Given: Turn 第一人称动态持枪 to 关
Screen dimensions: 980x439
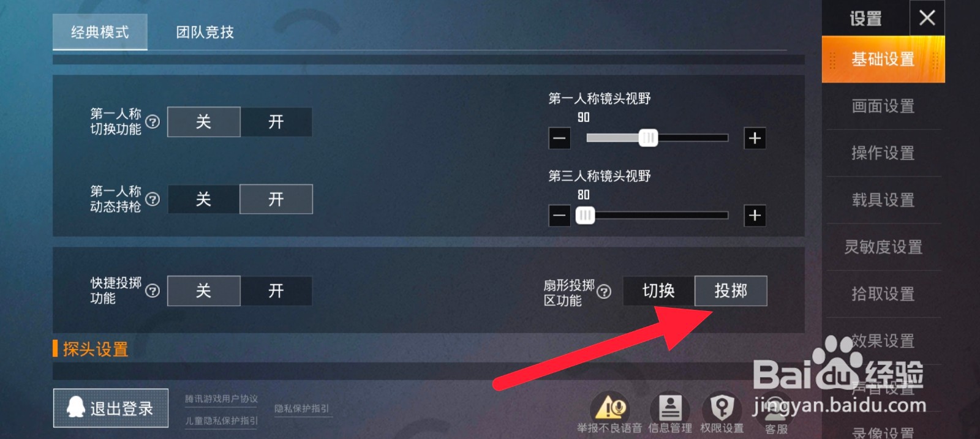Looking at the screenshot, I should tap(203, 199).
